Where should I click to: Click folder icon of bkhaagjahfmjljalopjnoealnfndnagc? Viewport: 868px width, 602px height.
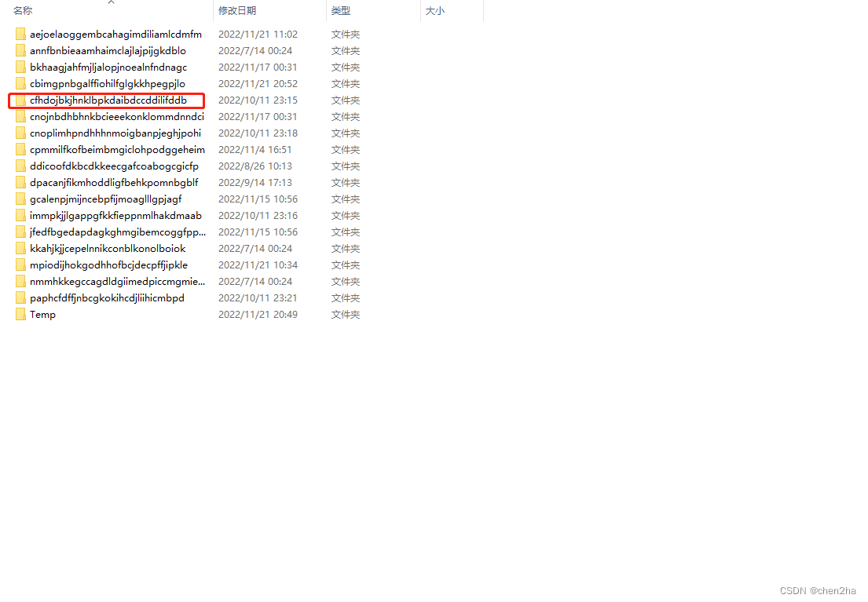click(x=20, y=67)
